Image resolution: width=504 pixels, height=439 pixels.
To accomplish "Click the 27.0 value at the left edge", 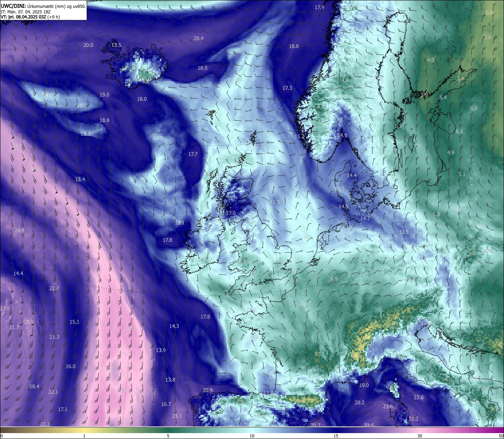I will pos(5,309).
